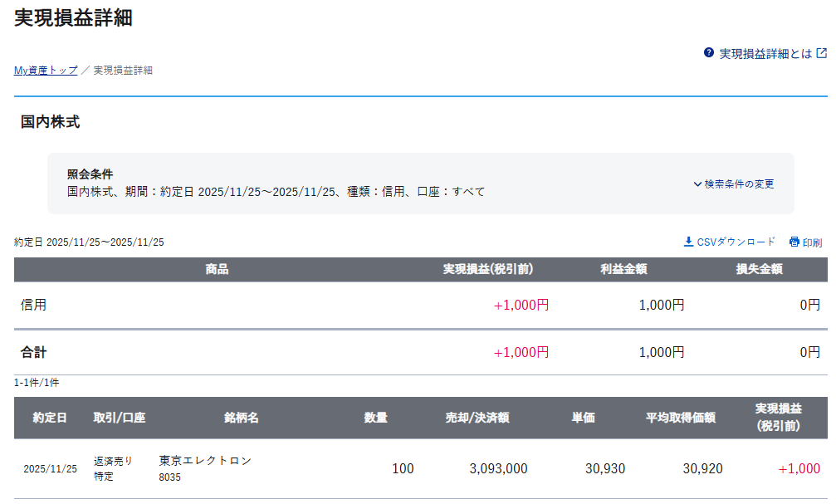
Task: Click the 売却/決済額 column header
Action: click(477, 418)
